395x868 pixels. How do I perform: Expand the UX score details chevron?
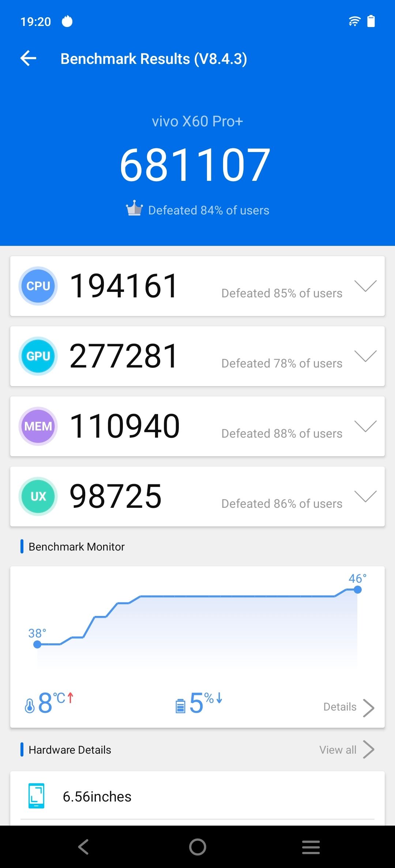pyautogui.click(x=365, y=496)
